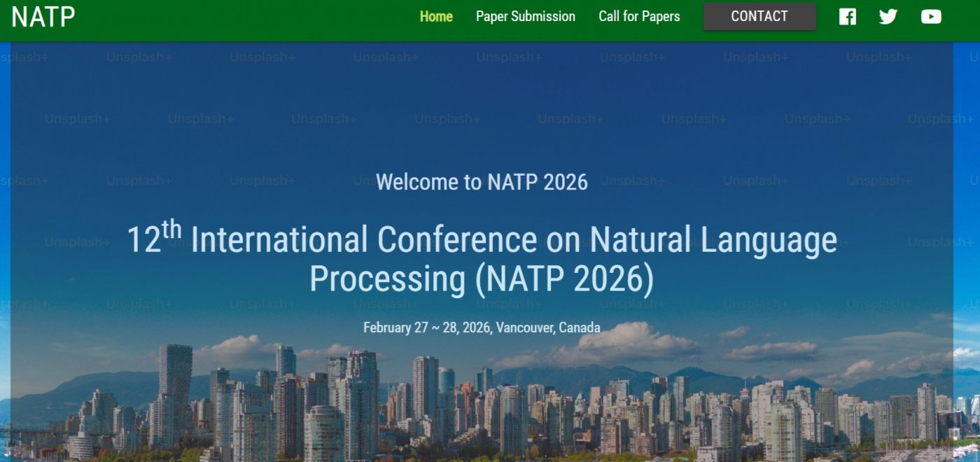Click the Facebook icon in the header
980x462 pixels.
[848, 16]
